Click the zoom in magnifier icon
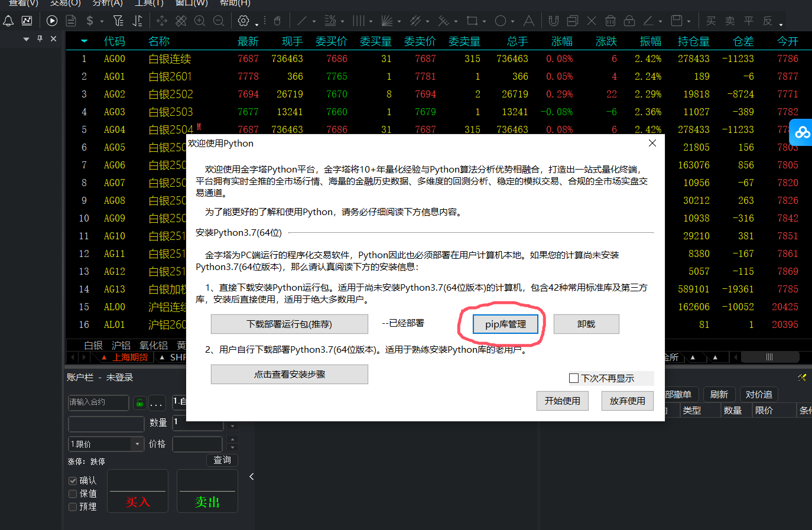Screen dimensions: 812x530 coord(200,21)
